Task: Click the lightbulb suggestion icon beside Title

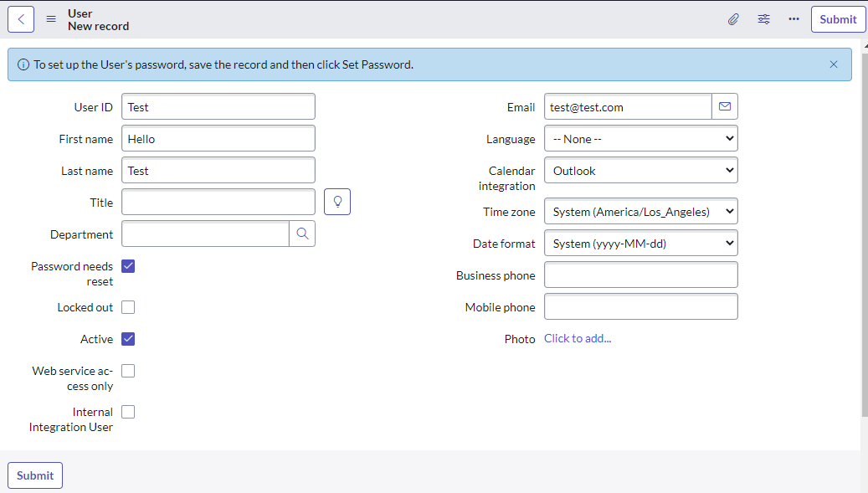Action: coord(337,202)
